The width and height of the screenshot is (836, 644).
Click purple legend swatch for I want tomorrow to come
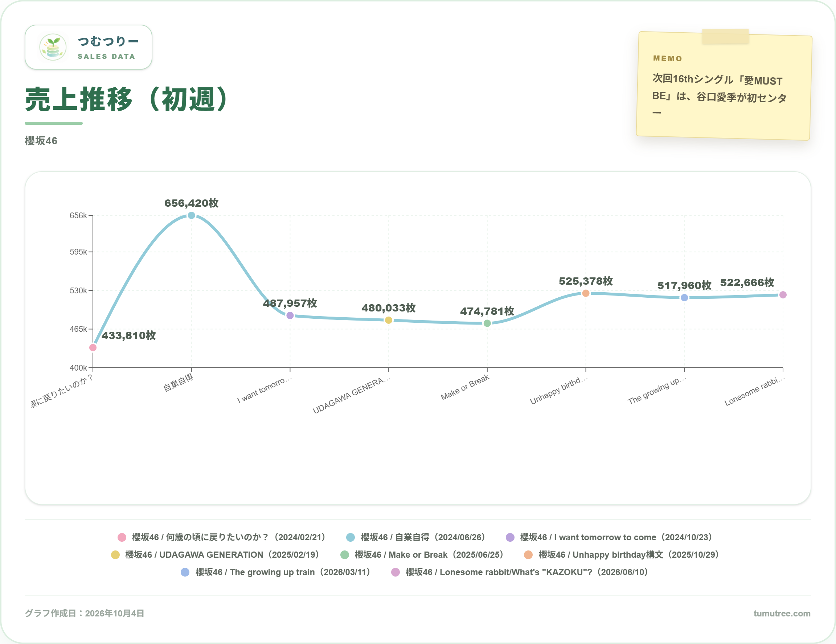pyautogui.click(x=510, y=537)
